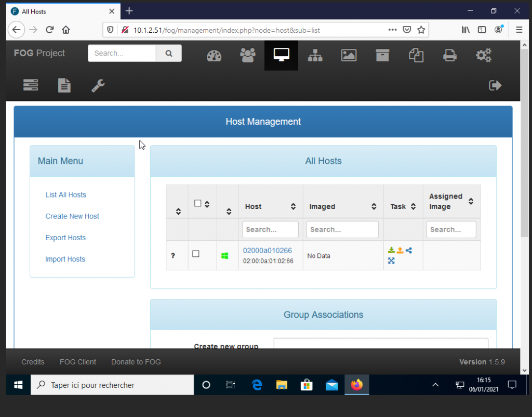Tick checkbox for host 02000a010266
Screen dimensions: 532x417
pyautogui.click(x=196, y=254)
